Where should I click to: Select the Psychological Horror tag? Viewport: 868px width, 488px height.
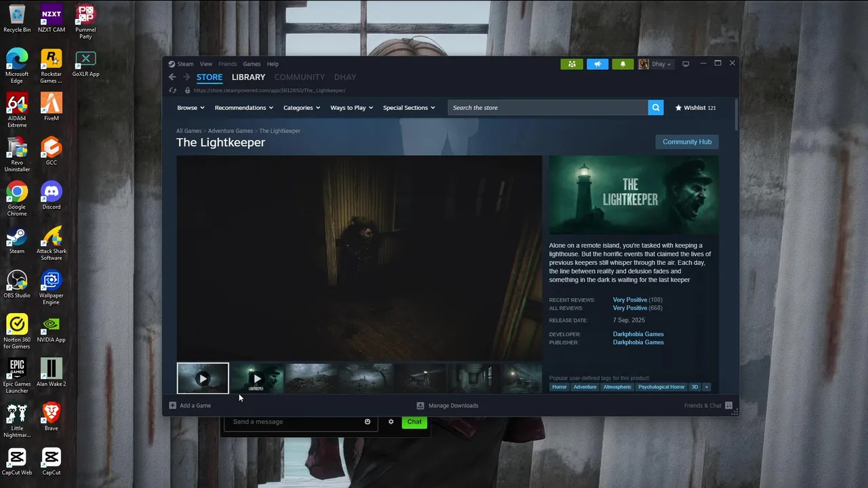tap(661, 387)
